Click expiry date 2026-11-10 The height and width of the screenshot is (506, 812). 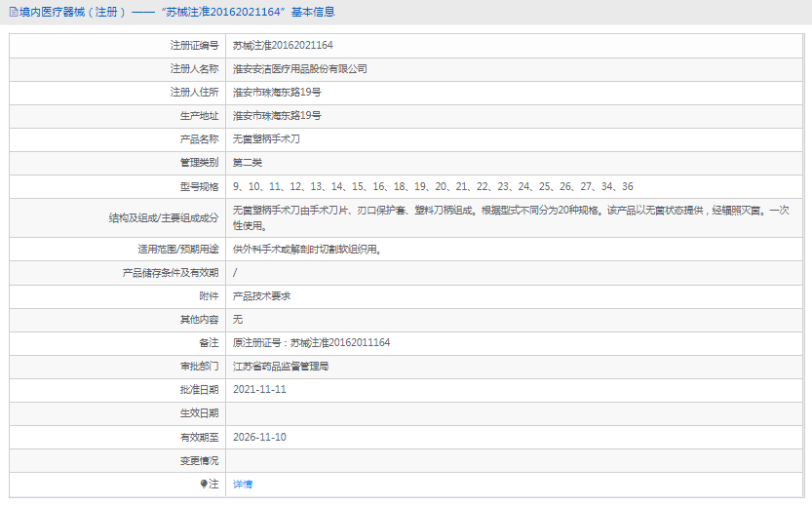pyautogui.click(x=259, y=437)
